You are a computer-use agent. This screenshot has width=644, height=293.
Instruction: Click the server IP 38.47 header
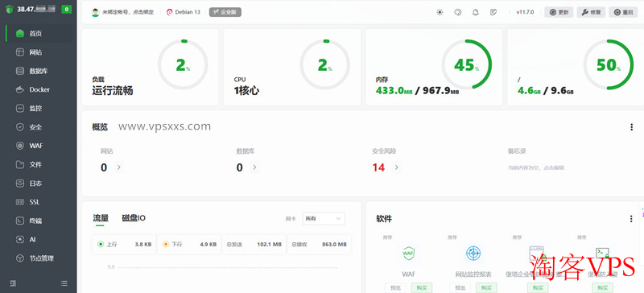click(35, 10)
